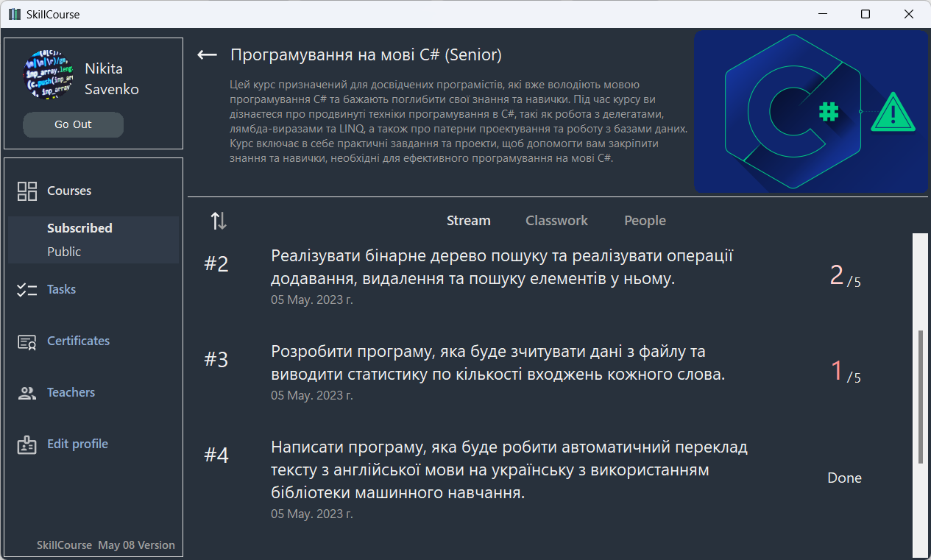Click the sort order arrows icon
Viewport: 931px width, 560px height.
pyautogui.click(x=216, y=220)
